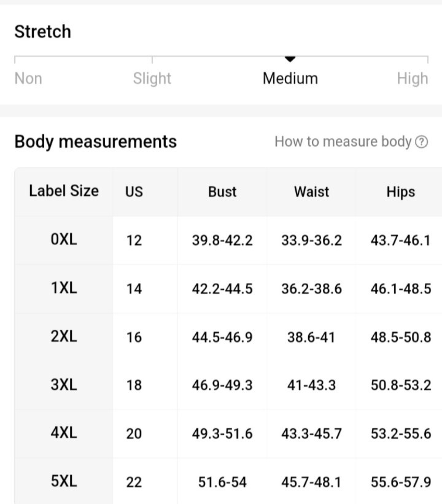442x504 pixels.
Task: Click the Hips column header
Action: (x=400, y=192)
